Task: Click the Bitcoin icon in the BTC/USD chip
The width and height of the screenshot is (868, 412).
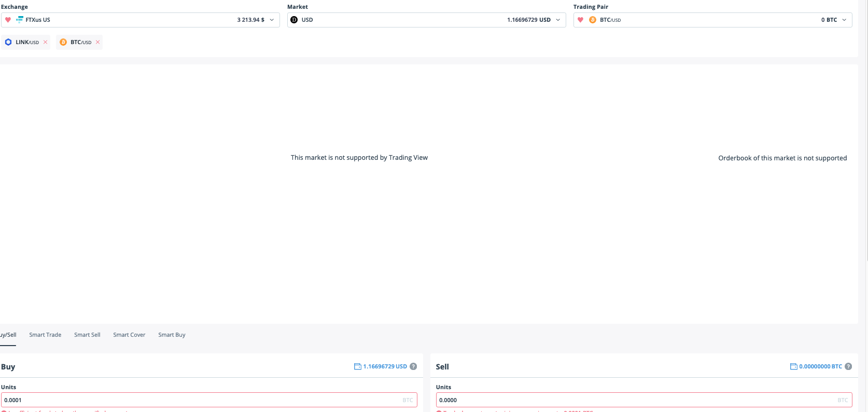Action: [63, 42]
